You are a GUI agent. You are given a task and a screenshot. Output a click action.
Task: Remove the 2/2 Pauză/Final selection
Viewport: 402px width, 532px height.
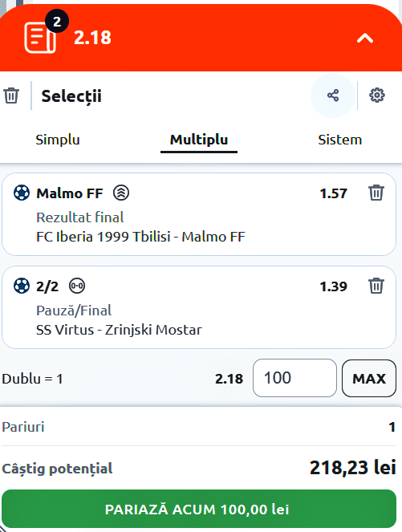pos(376,286)
